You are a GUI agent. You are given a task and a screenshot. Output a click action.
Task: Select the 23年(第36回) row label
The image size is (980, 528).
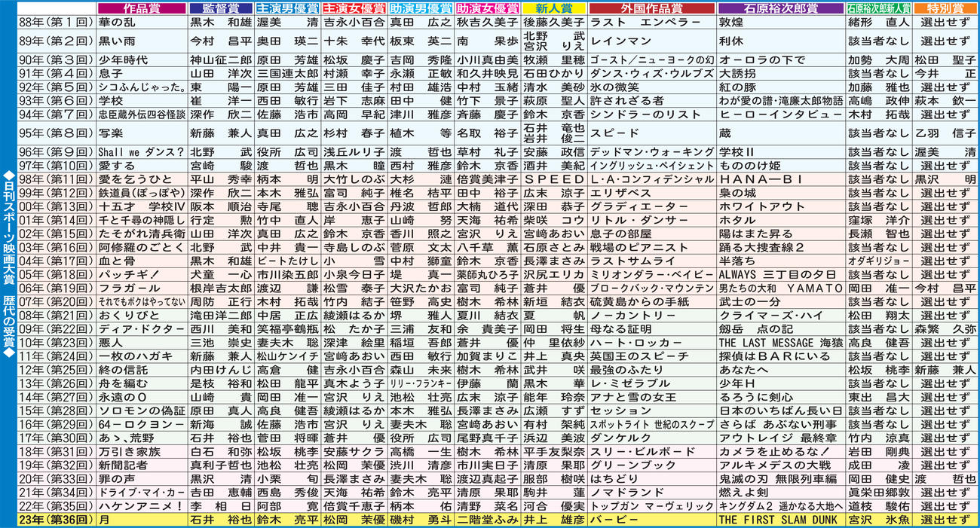click(x=57, y=519)
